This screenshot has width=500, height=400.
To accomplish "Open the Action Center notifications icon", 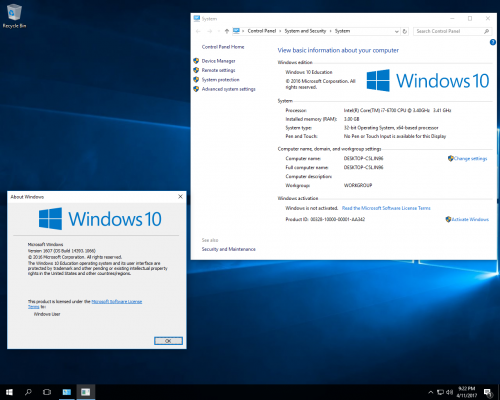I will click(488, 392).
